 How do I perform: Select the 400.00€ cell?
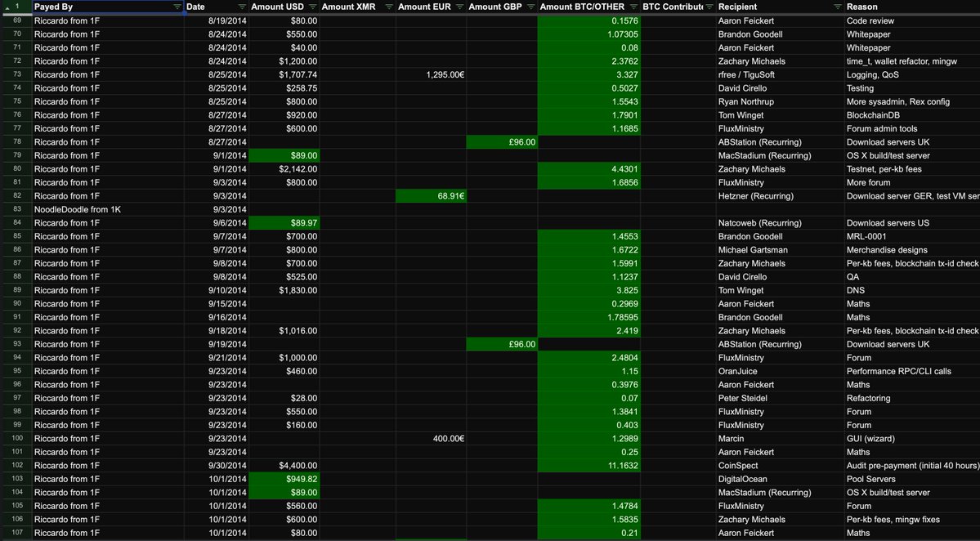coord(431,439)
